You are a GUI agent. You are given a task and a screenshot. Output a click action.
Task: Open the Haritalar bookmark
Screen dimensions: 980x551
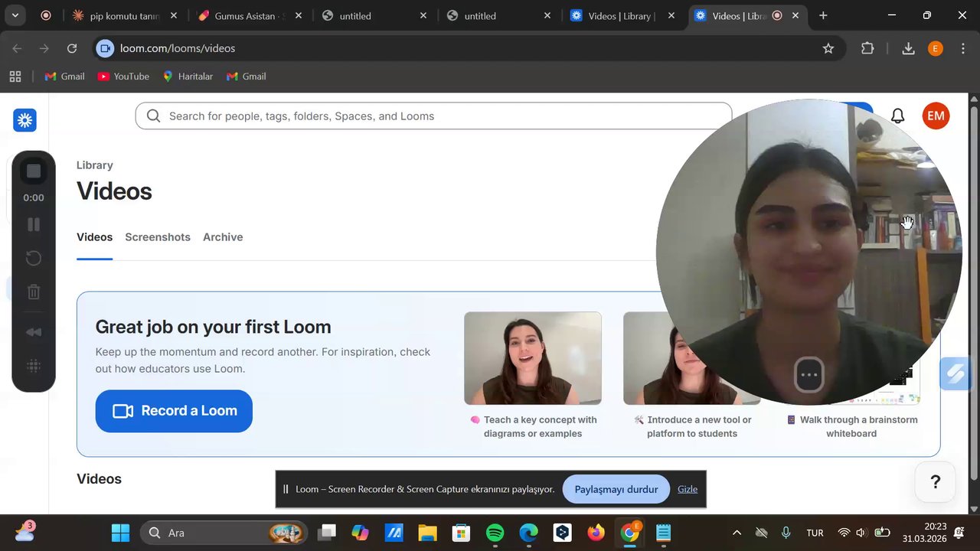(x=188, y=77)
